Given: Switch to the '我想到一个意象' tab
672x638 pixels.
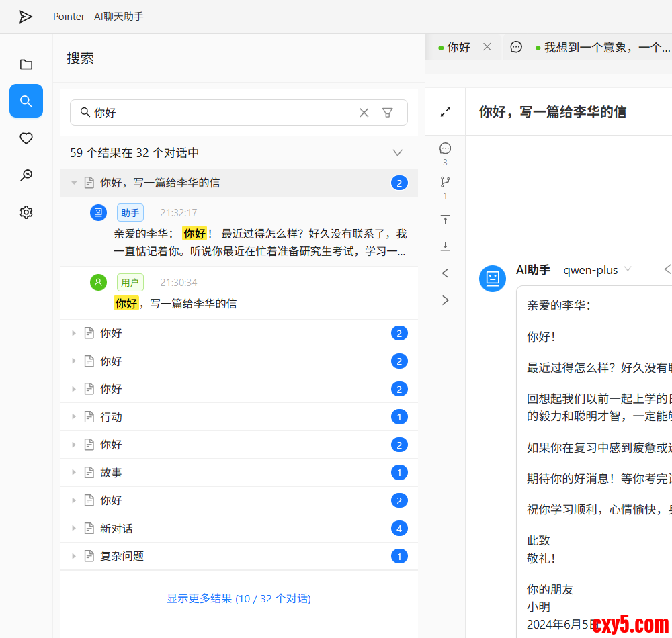Looking at the screenshot, I should coord(605,48).
